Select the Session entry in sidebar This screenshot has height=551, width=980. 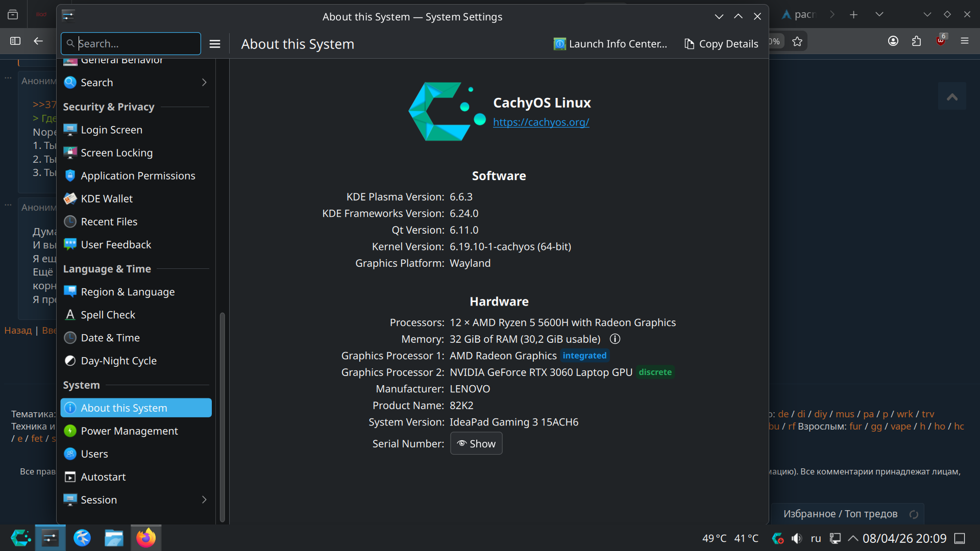coord(135,499)
